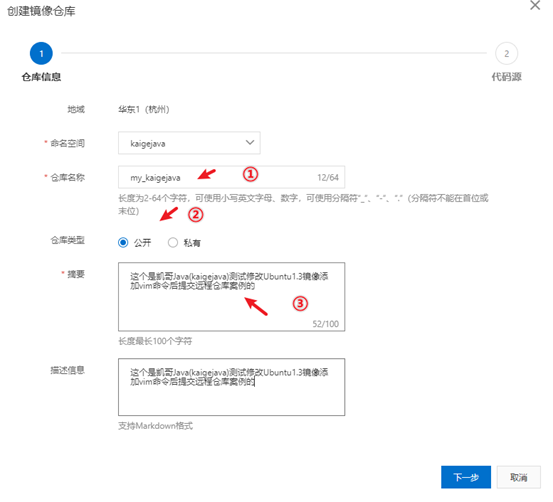Click step 1 circle icon
This screenshot has width=553, height=502.
41,53
